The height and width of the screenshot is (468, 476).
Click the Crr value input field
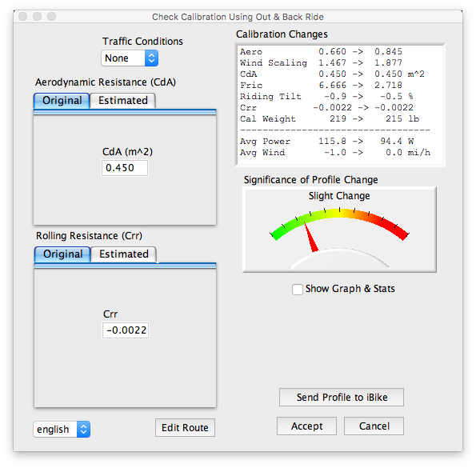[x=126, y=330]
